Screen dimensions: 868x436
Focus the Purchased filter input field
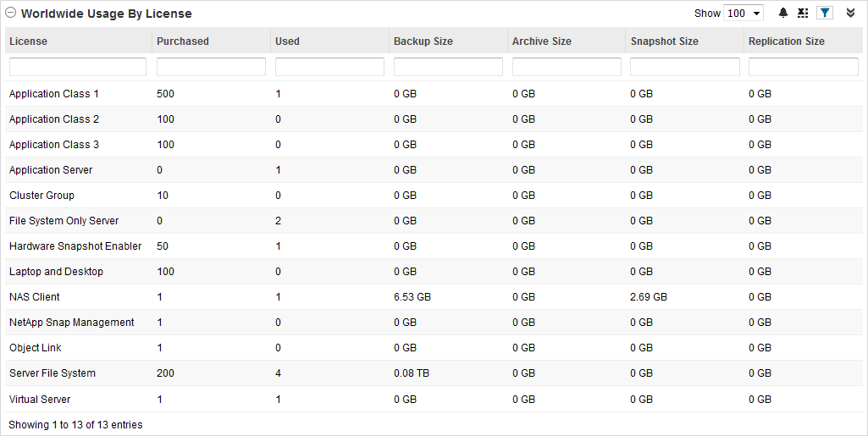point(211,67)
